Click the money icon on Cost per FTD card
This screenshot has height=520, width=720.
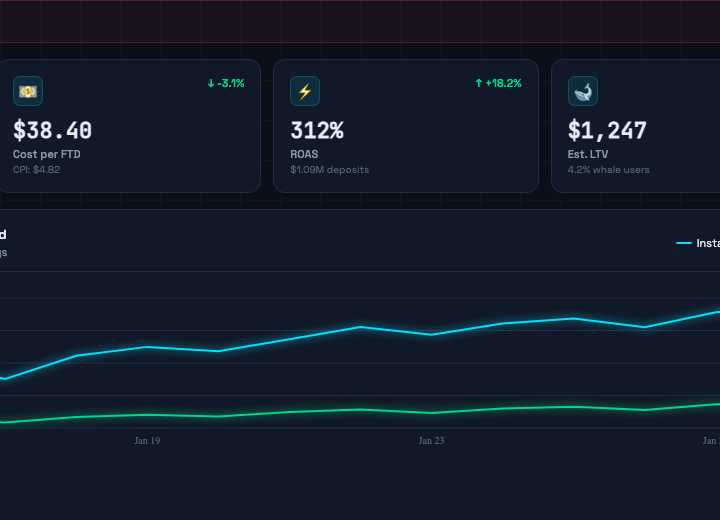tap(28, 91)
